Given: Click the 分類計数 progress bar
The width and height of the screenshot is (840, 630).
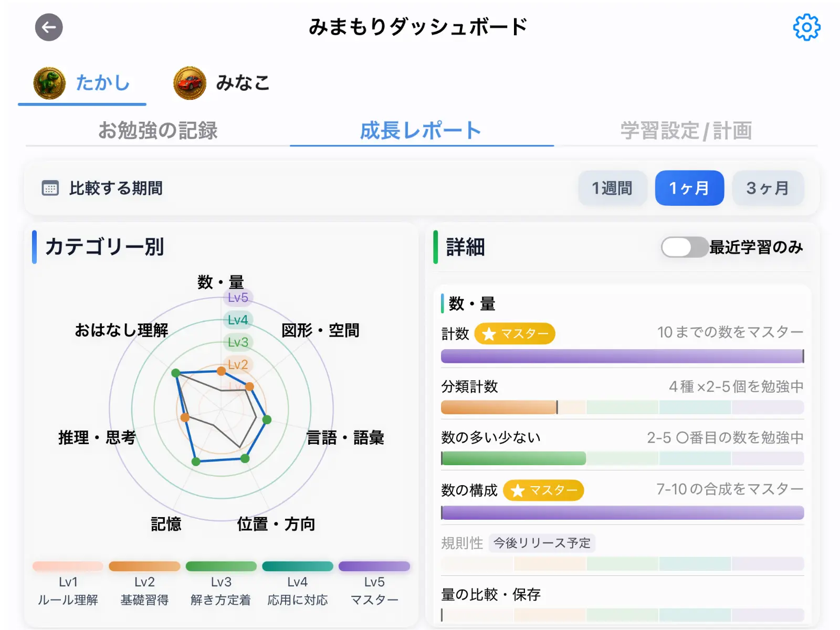Looking at the screenshot, I should [622, 407].
